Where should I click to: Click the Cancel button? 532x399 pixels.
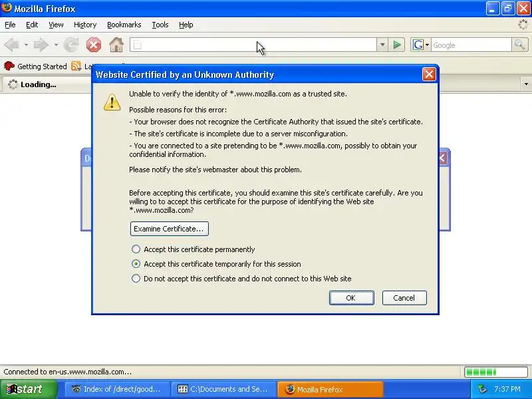pos(404,298)
